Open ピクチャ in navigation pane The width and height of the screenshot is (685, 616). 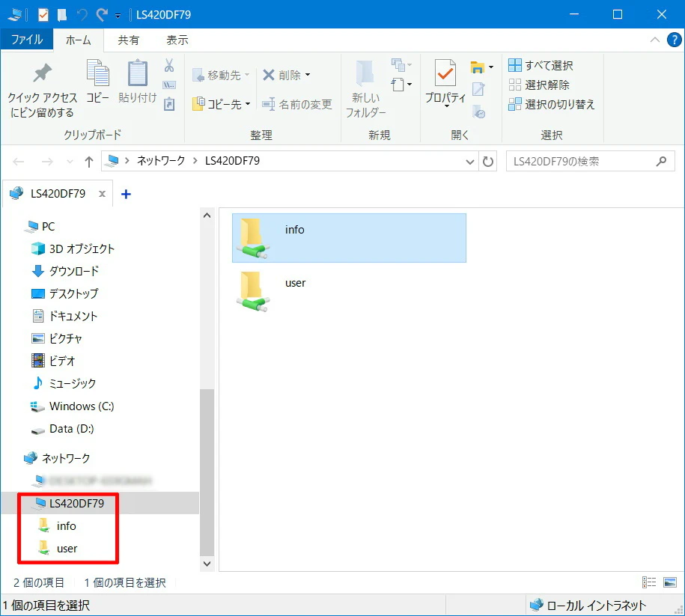pyautogui.click(x=57, y=338)
